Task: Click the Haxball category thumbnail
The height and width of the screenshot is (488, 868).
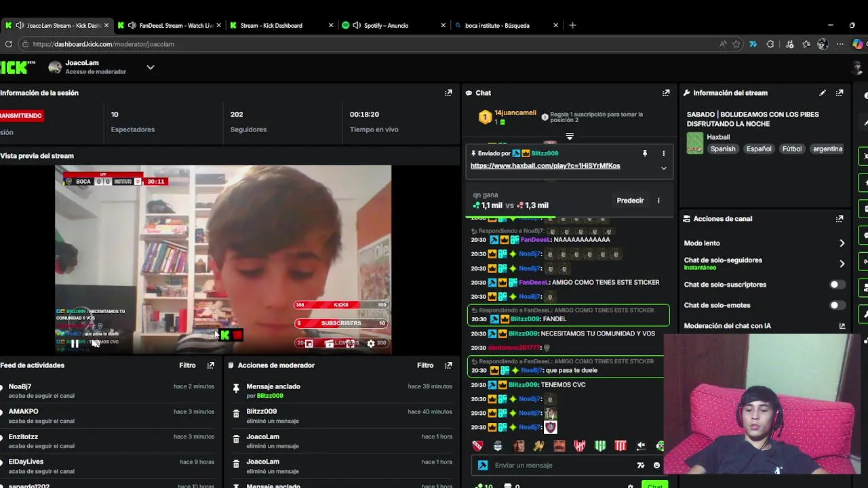Action: [695, 143]
